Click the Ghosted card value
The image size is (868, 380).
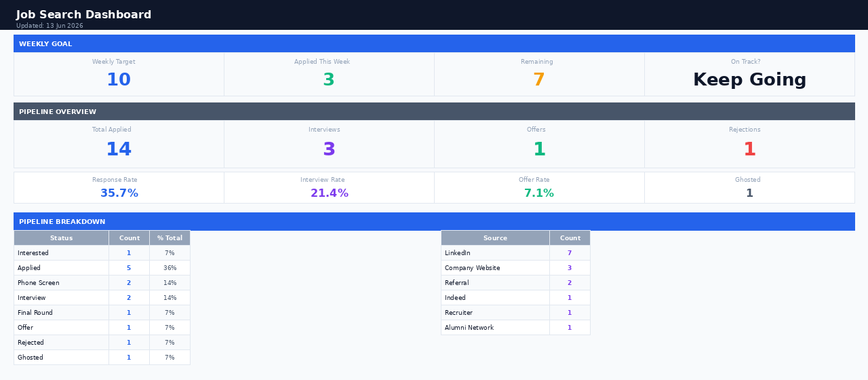coord(749,193)
